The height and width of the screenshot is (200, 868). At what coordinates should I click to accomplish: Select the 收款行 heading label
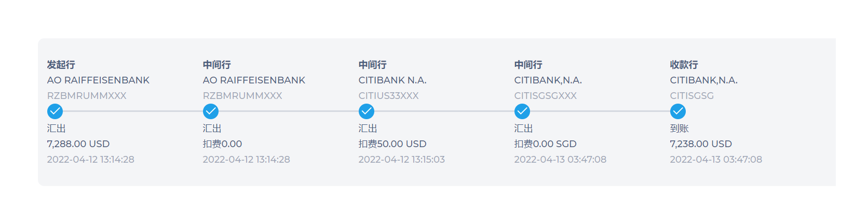coord(684,65)
